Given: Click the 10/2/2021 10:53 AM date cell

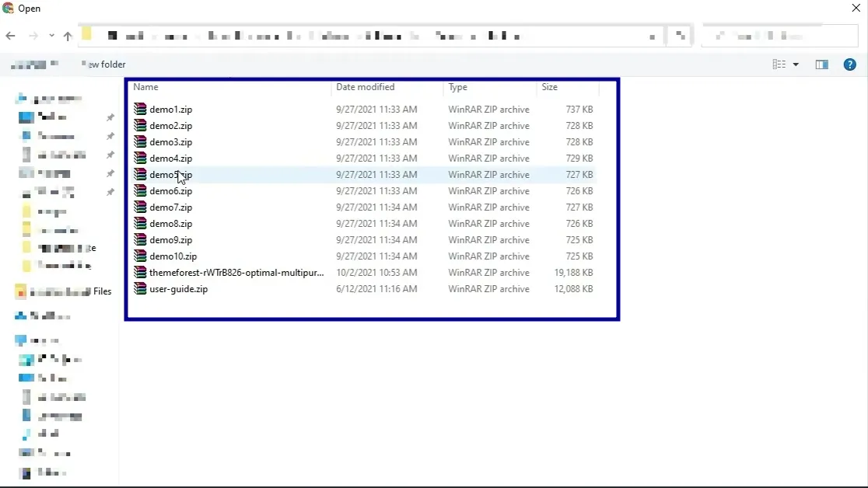Looking at the screenshot, I should point(376,273).
